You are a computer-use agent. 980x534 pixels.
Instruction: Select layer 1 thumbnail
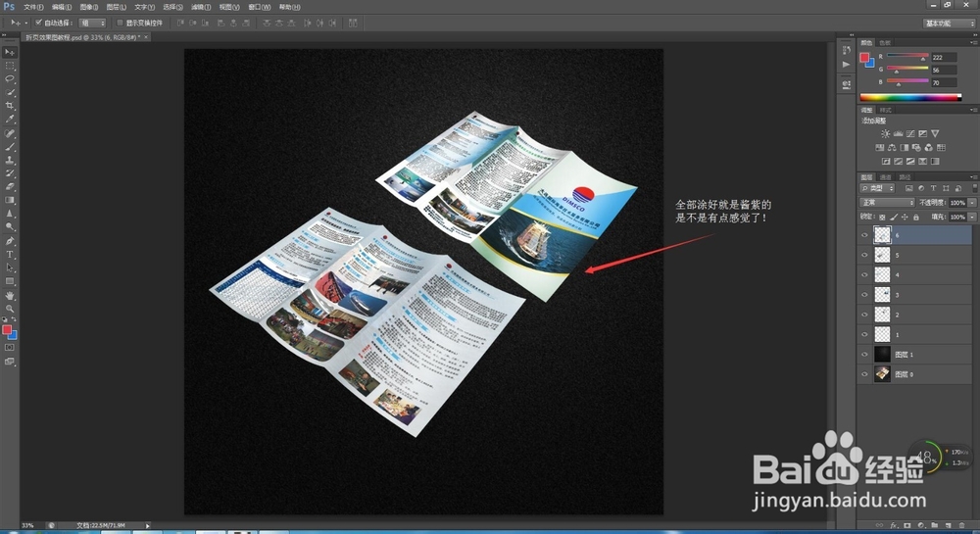pyautogui.click(x=882, y=334)
